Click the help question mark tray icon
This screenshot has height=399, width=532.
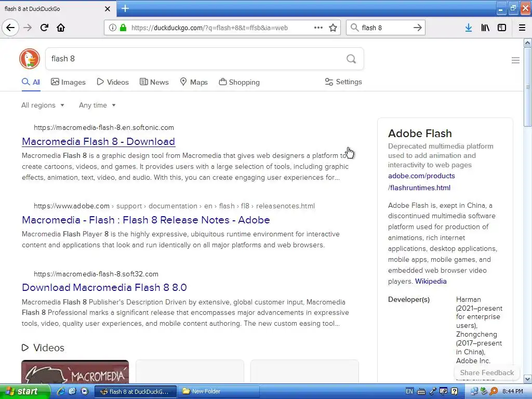455,392
